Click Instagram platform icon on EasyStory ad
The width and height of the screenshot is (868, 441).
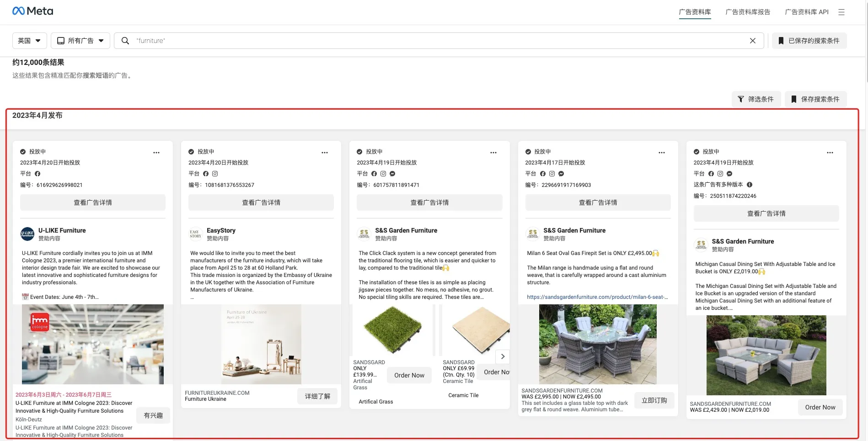(x=215, y=174)
